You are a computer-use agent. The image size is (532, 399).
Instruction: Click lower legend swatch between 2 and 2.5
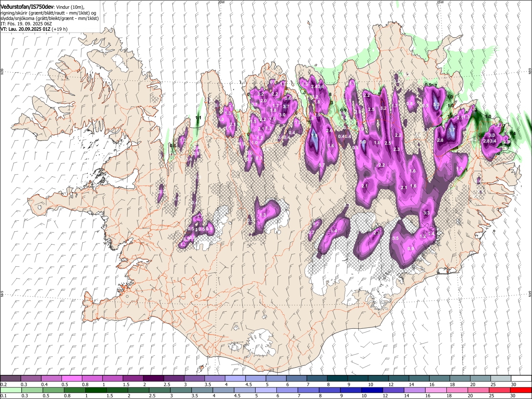[x=138, y=390]
